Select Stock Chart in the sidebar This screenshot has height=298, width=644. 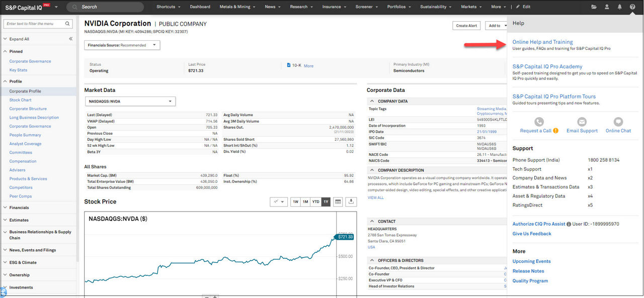pos(20,100)
